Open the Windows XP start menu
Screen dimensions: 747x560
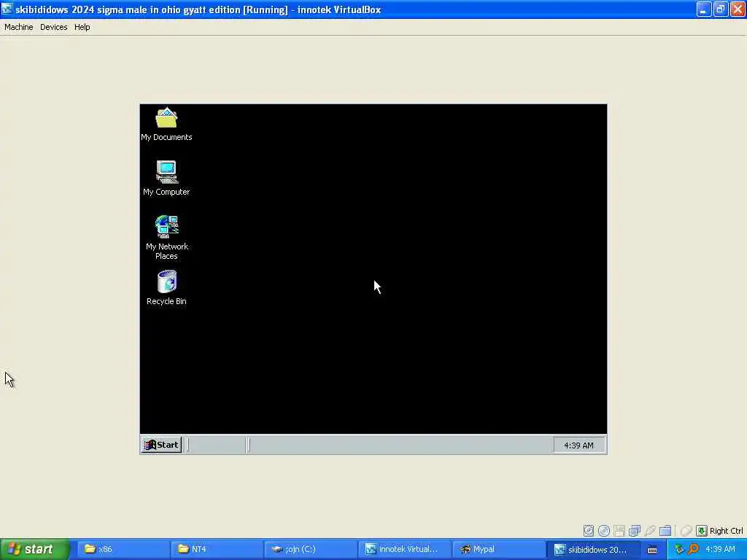pyautogui.click(x=34, y=549)
